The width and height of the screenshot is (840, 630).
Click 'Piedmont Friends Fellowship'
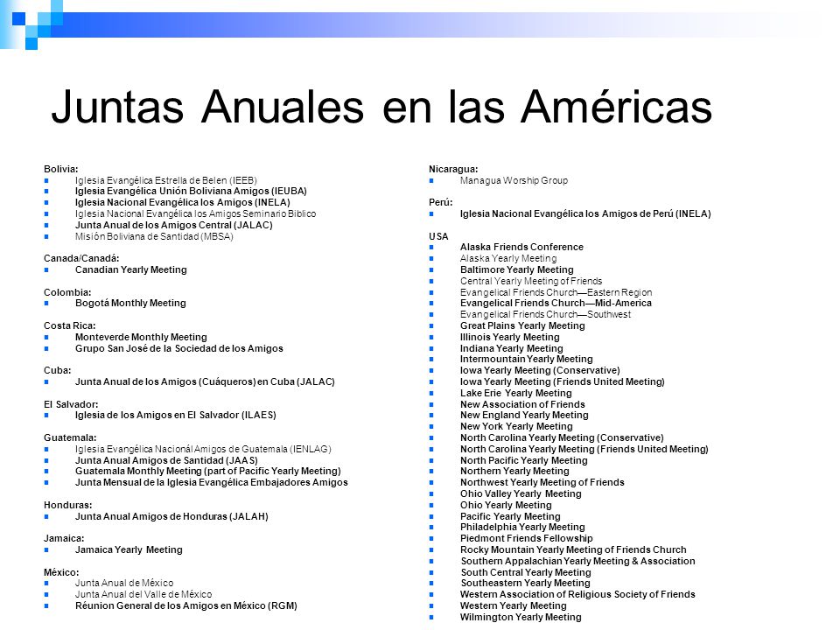click(x=527, y=538)
